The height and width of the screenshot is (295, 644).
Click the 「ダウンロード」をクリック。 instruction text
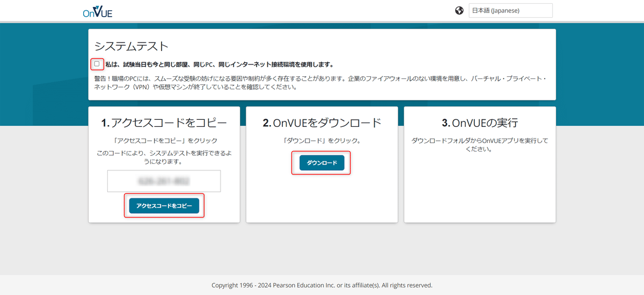[322, 141]
